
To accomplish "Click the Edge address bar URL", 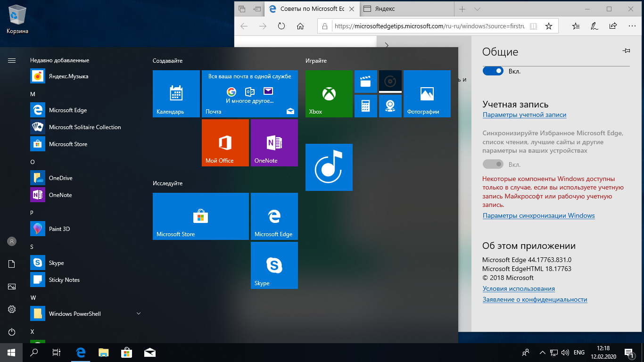I will [x=429, y=26].
